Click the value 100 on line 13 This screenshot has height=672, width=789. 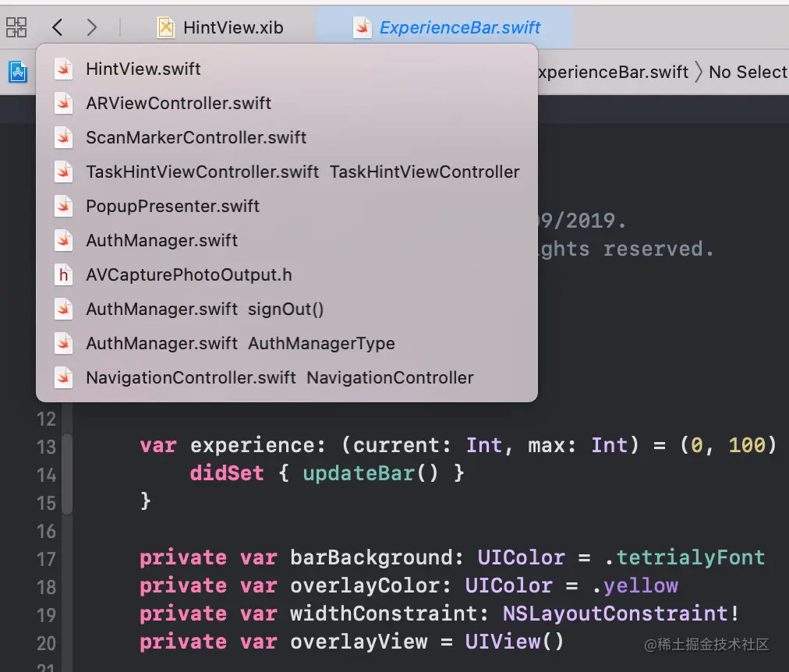tap(747, 445)
